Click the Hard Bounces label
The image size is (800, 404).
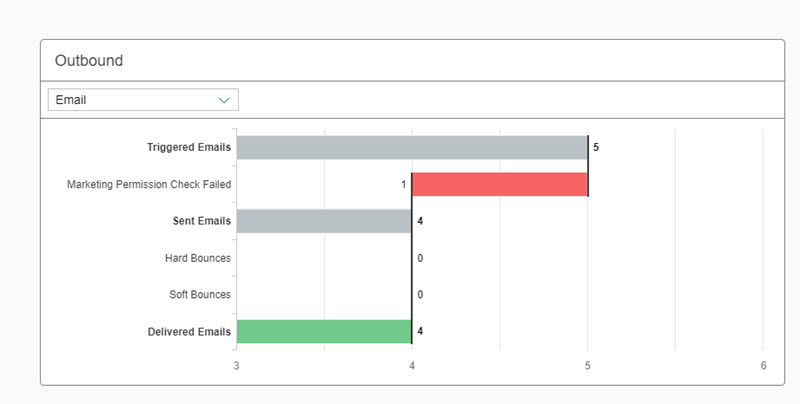pyautogui.click(x=197, y=258)
